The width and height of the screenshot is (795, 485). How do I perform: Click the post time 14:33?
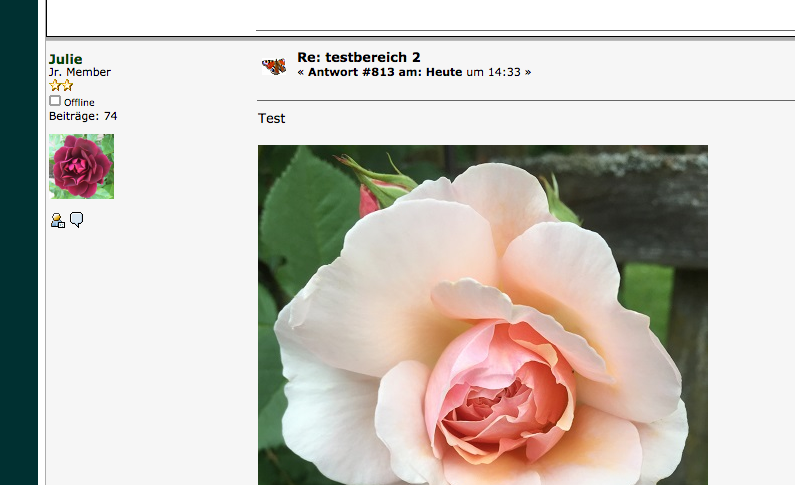(x=504, y=72)
